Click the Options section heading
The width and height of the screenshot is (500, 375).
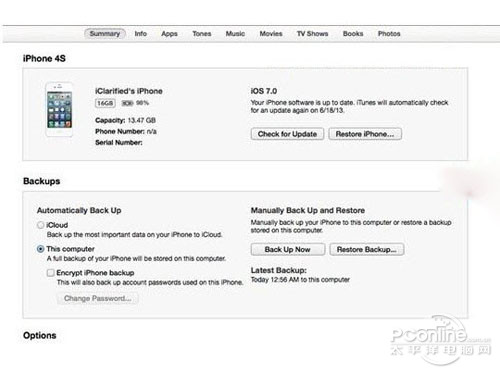(40, 335)
